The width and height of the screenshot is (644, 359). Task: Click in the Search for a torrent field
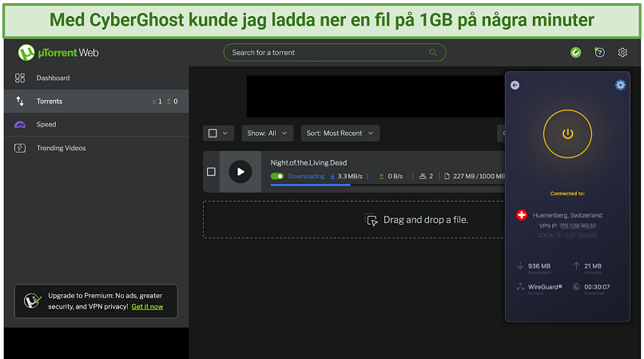328,53
